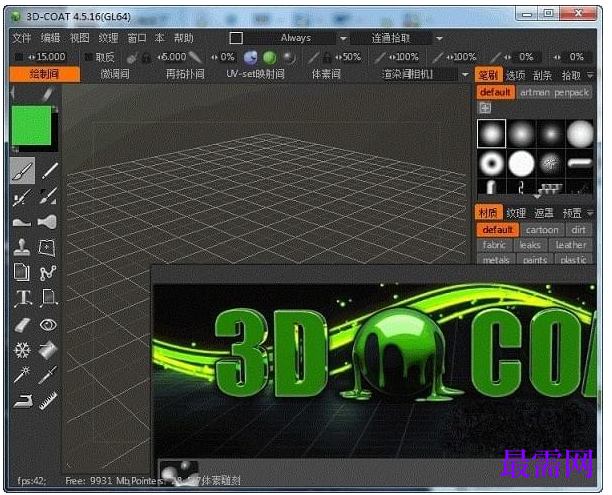Toggle the dark glossy sphere specular icon
This screenshot has width=612, height=495.
[289, 57]
